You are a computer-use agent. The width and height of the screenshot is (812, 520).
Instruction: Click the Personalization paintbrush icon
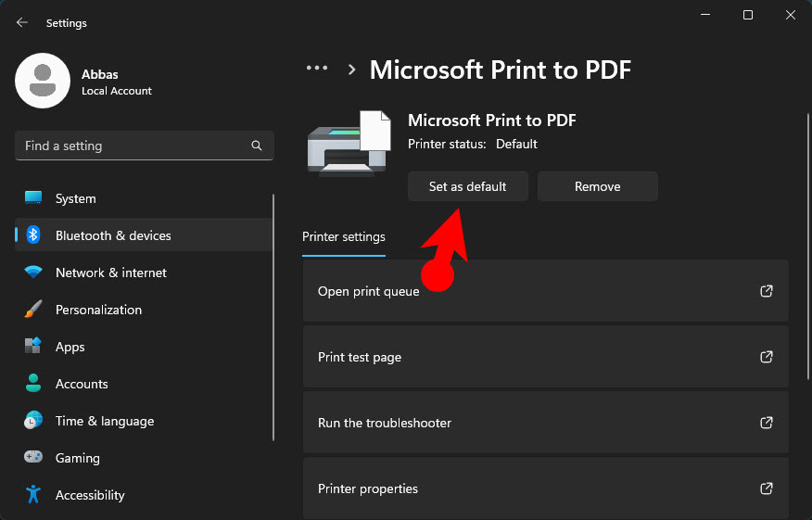tap(33, 310)
